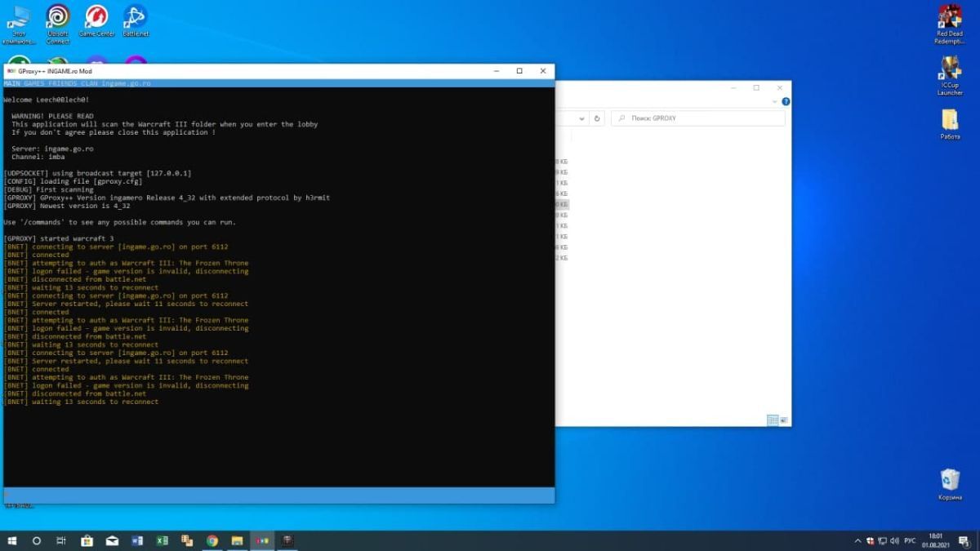
Task: Click the РУС language switcher in the tray
Action: [x=910, y=540]
